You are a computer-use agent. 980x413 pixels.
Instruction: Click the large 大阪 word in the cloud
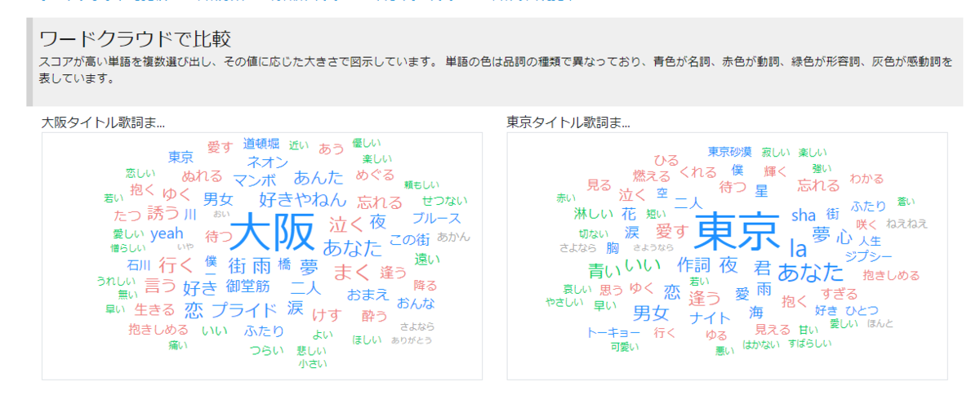pos(273,233)
